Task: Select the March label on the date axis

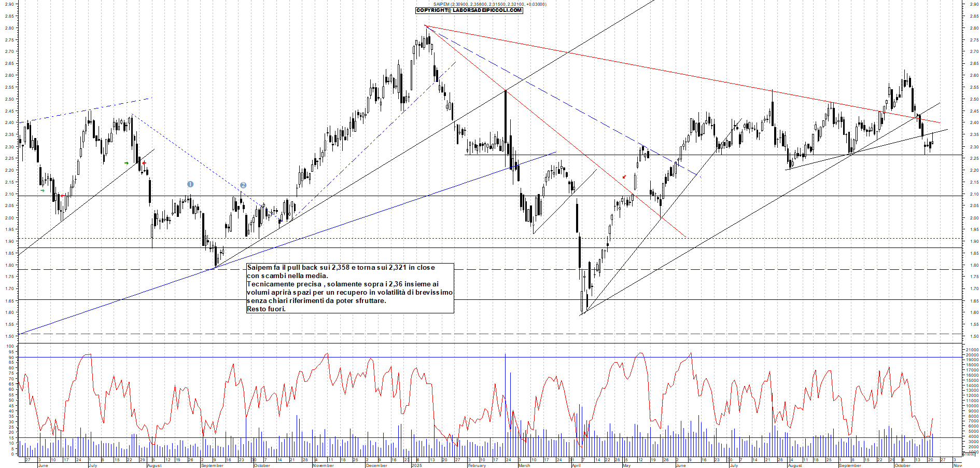Action: click(x=524, y=465)
